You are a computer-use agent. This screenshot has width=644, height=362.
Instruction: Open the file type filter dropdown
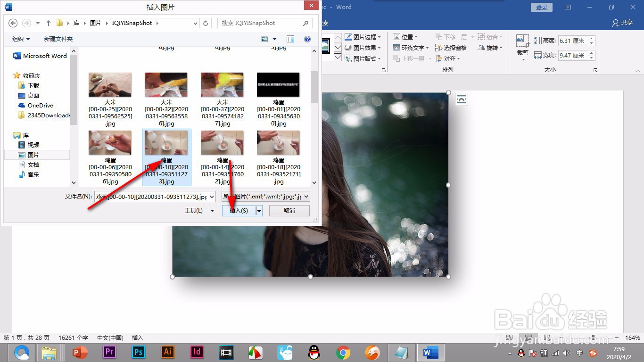[306, 197]
